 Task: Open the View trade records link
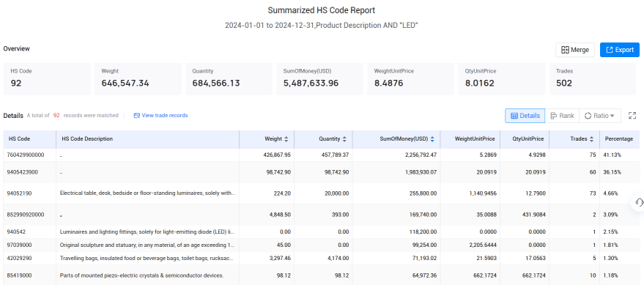(x=160, y=116)
